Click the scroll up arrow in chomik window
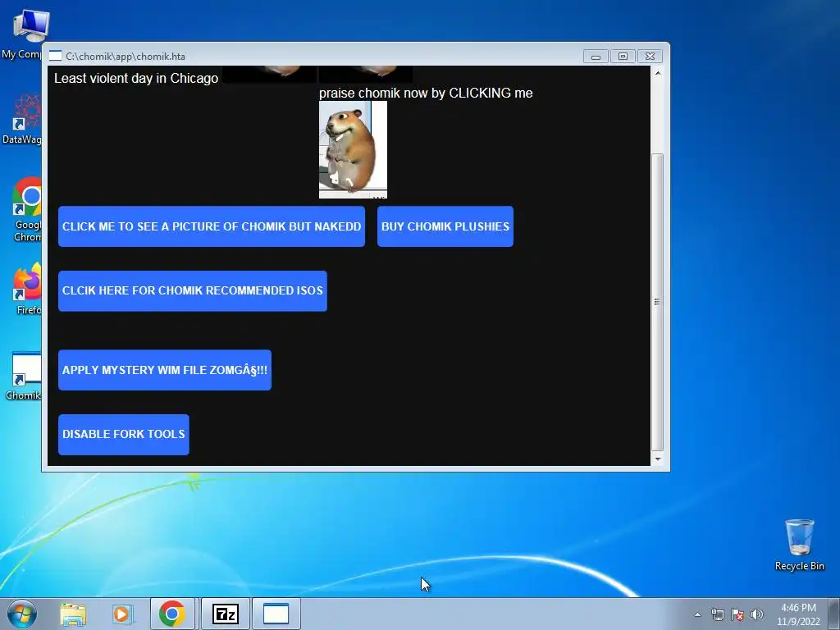The height and width of the screenshot is (630, 840). [x=658, y=73]
